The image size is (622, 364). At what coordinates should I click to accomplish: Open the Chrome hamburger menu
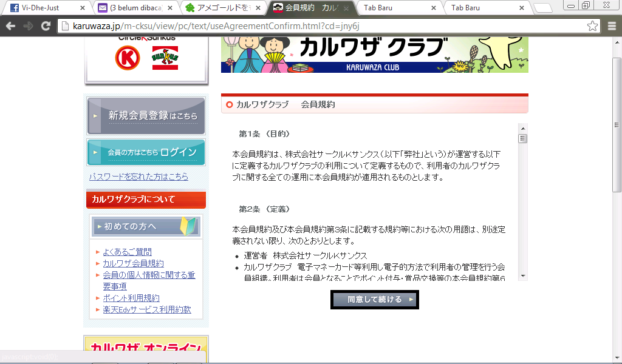[612, 26]
